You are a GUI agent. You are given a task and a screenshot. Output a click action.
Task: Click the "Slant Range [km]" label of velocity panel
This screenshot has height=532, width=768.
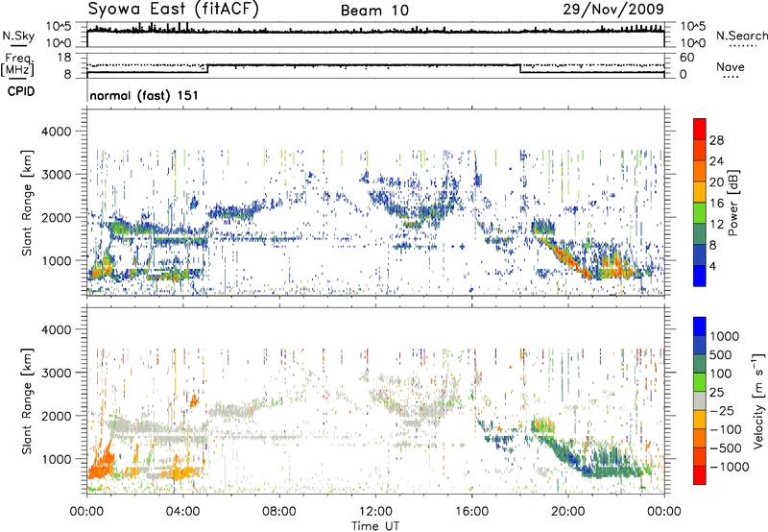(27, 400)
